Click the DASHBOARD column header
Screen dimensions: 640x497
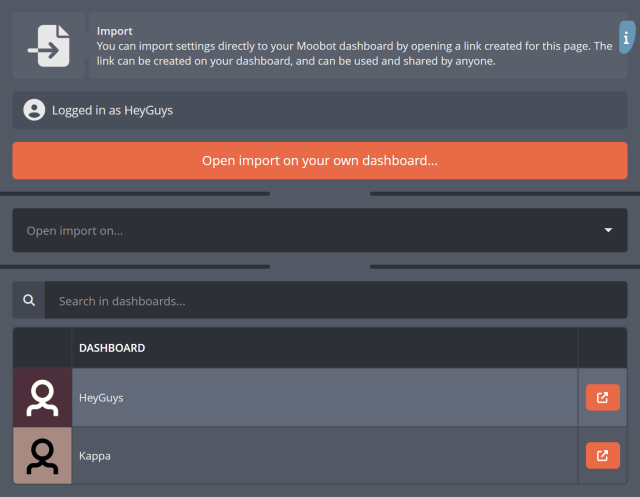[112, 348]
